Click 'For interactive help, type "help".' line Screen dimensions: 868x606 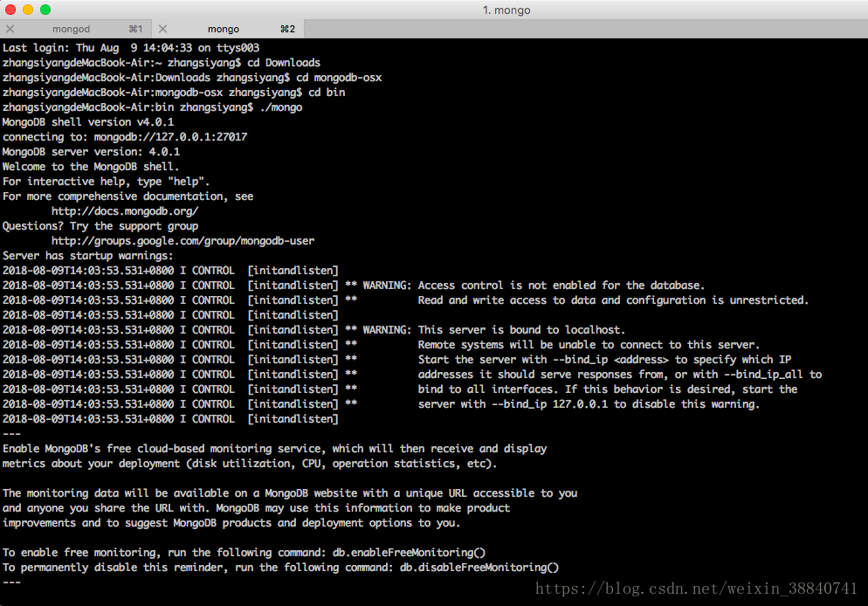[x=107, y=182]
